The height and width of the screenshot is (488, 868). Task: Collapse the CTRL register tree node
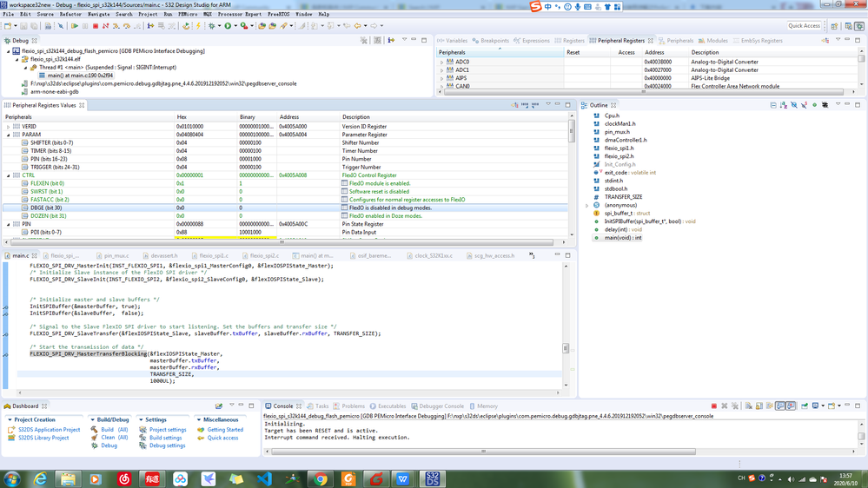[x=9, y=175]
